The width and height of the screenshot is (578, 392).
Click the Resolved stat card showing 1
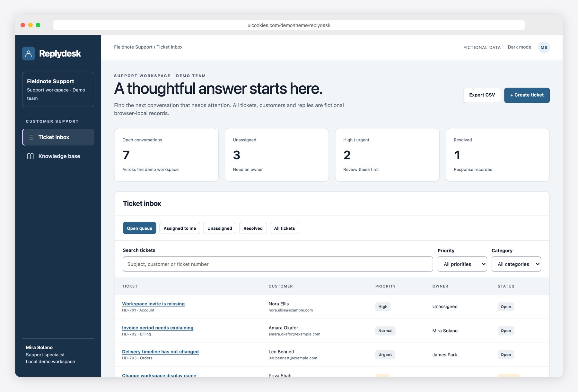tap(498, 155)
